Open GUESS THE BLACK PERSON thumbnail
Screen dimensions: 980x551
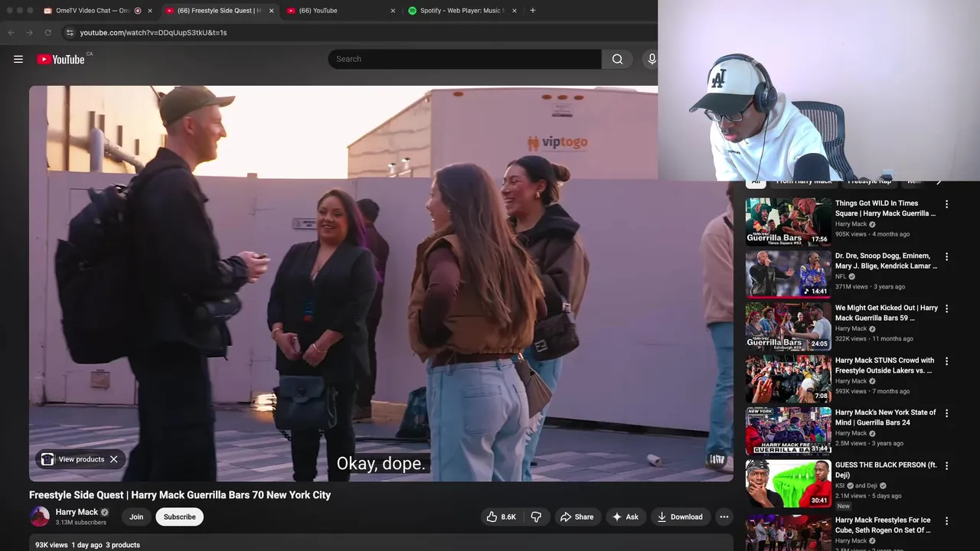[788, 483]
